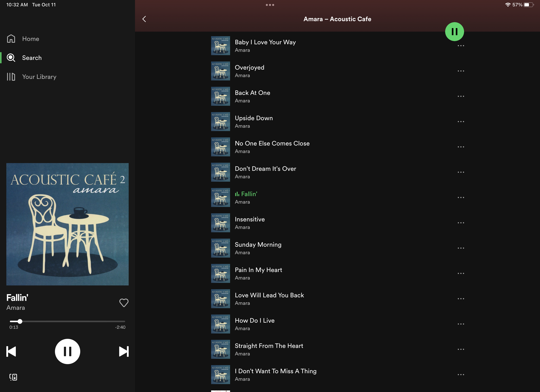Screen dimensions: 540x392
Task: Go back using the top-left chevron
Action: (x=144, y=19)
